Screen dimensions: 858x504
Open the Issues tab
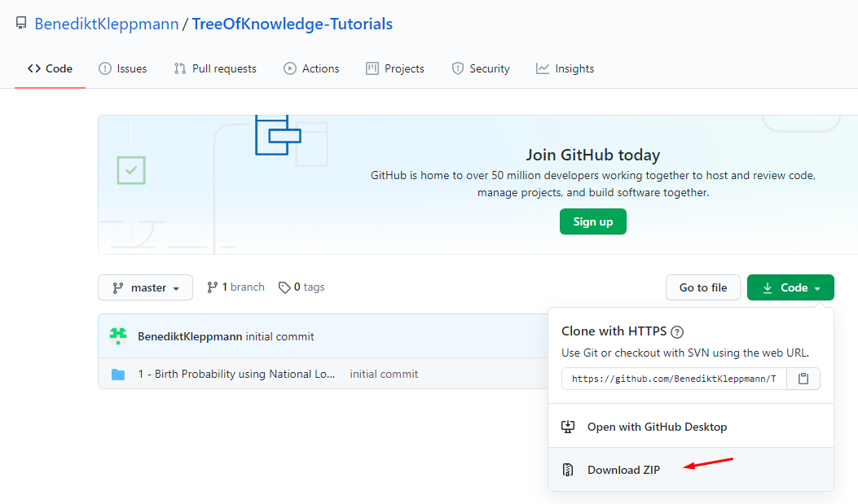coord(123,69)
